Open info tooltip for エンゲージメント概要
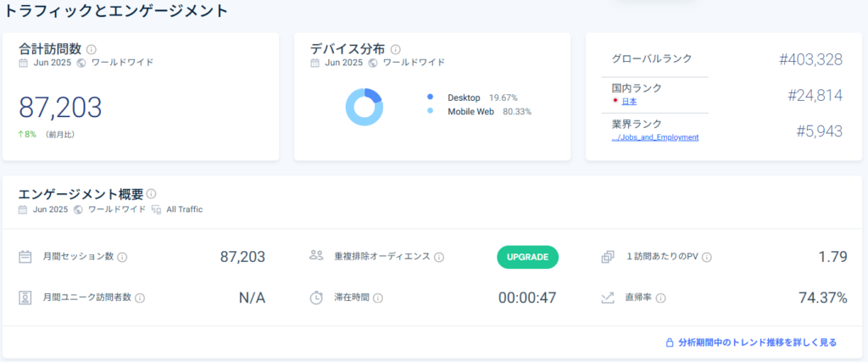The height and width of the screenshot is (362, 868). pyautogui.click(x=151, y=194)
